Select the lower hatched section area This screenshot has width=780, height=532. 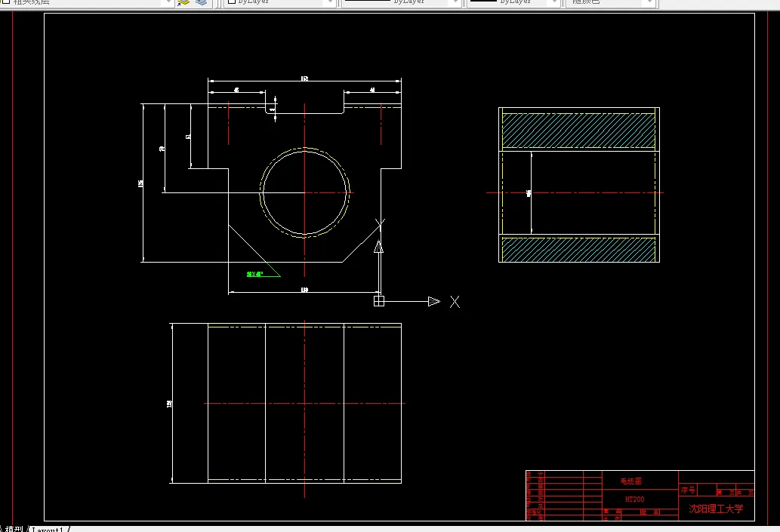578,250
